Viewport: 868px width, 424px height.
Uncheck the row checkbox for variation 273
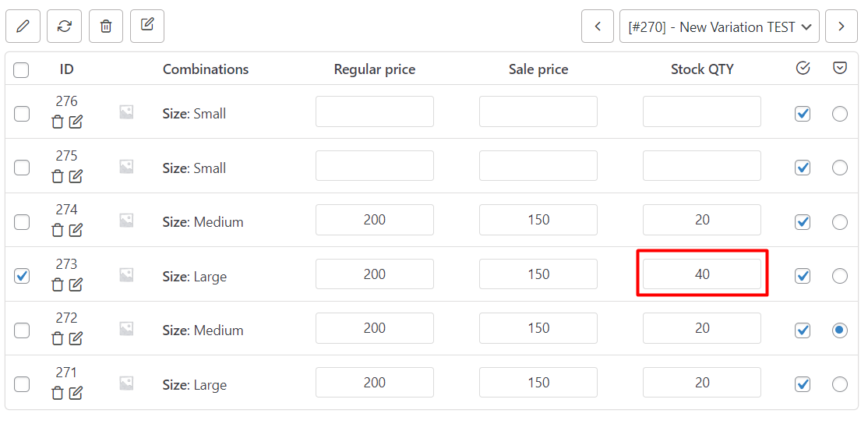(x=22, y=276)
